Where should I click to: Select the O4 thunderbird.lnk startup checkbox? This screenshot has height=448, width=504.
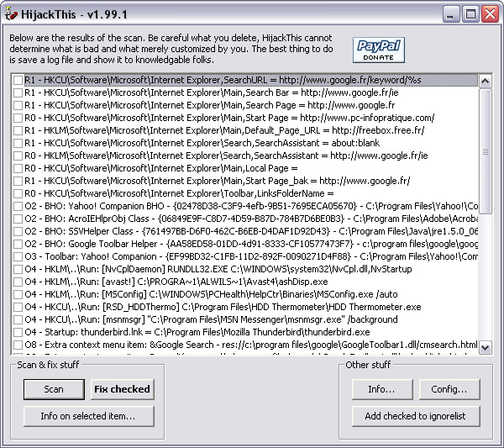click(x=18, y=332)
